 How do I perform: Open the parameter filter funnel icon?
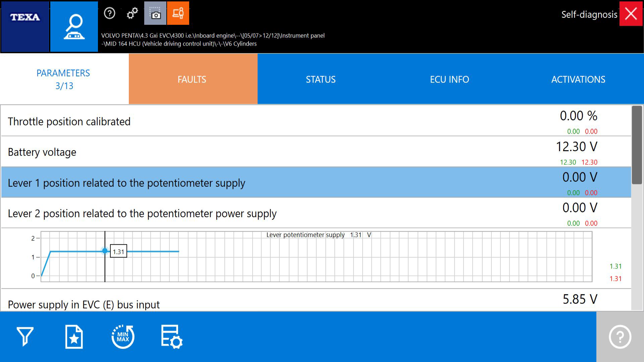25,337
